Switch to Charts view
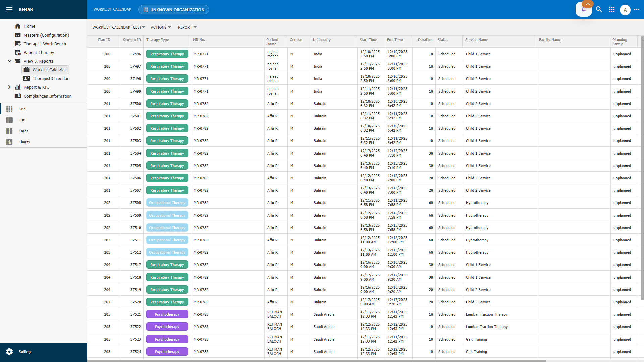 point(24,142)
